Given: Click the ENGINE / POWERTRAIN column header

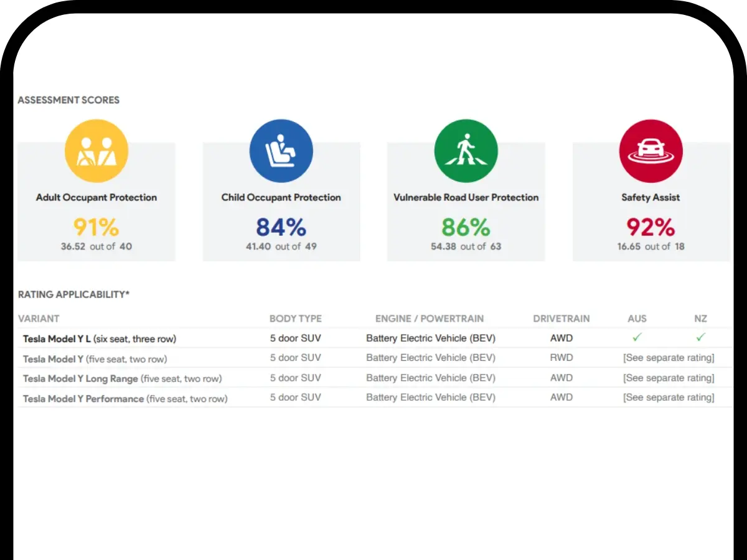Looking at the screenshot, I should tap(430, 319).
